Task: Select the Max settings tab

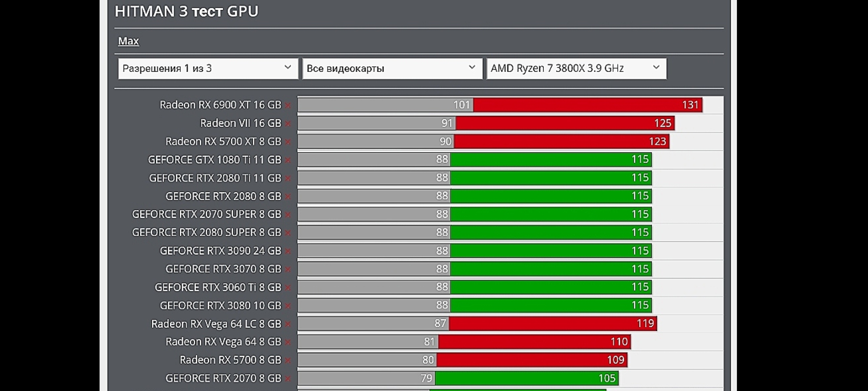Action: tap(128, 41)
